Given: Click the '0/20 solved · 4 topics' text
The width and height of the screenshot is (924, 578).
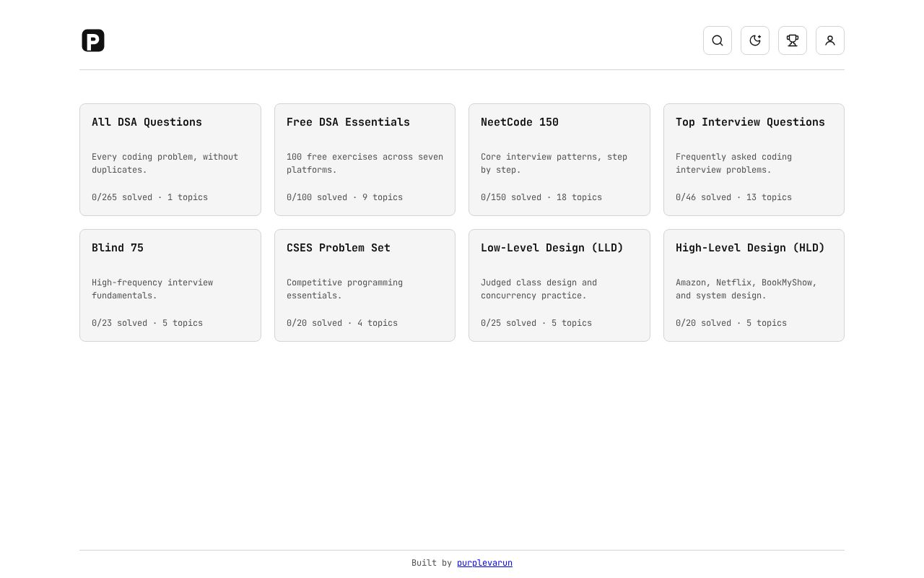Looking at the screenshot, I should click(x=342, y=323).
